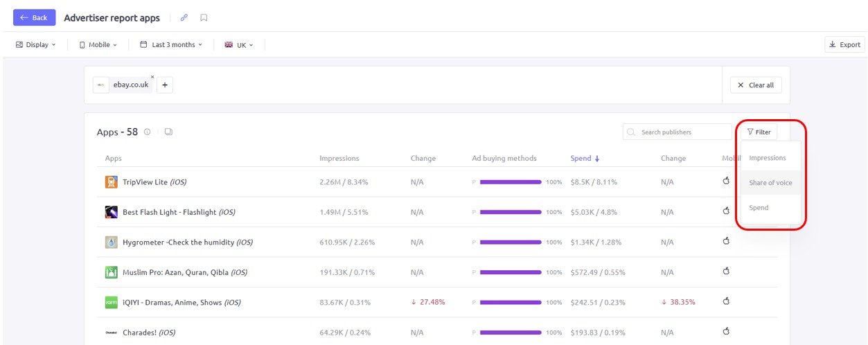Click the copy link icon beside the title

[x=184, y=18]
